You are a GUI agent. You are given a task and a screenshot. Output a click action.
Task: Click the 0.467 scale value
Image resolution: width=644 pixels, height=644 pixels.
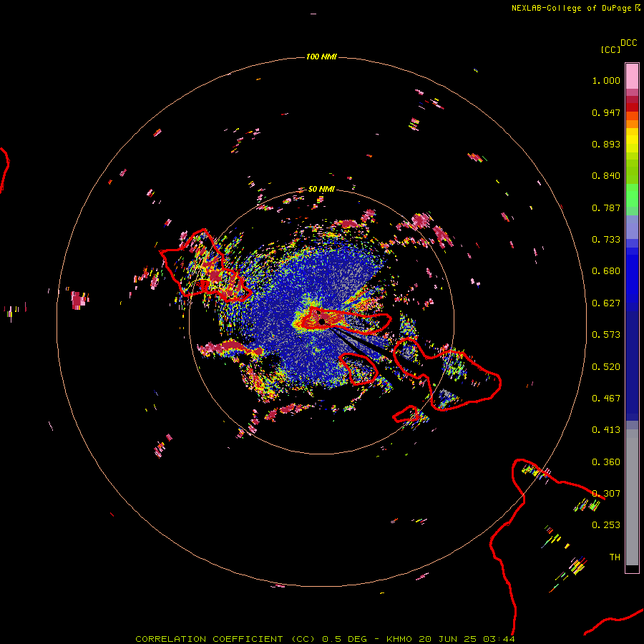coord(606,399)
